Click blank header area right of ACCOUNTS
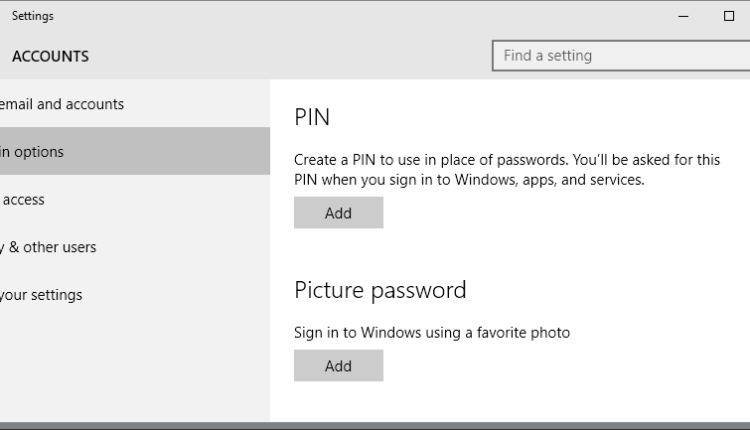This screenshot has height=430, width=750. pyautogui.click(x=287, y=56)
